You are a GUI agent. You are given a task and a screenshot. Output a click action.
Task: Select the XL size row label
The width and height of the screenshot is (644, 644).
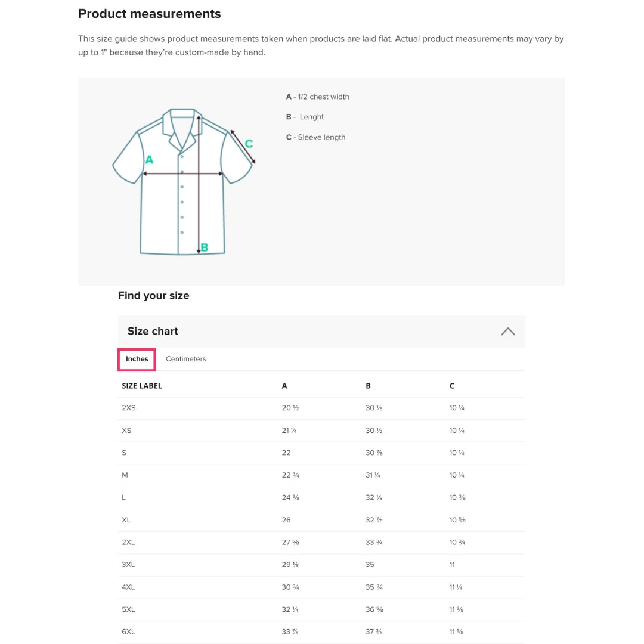[126, 520]
